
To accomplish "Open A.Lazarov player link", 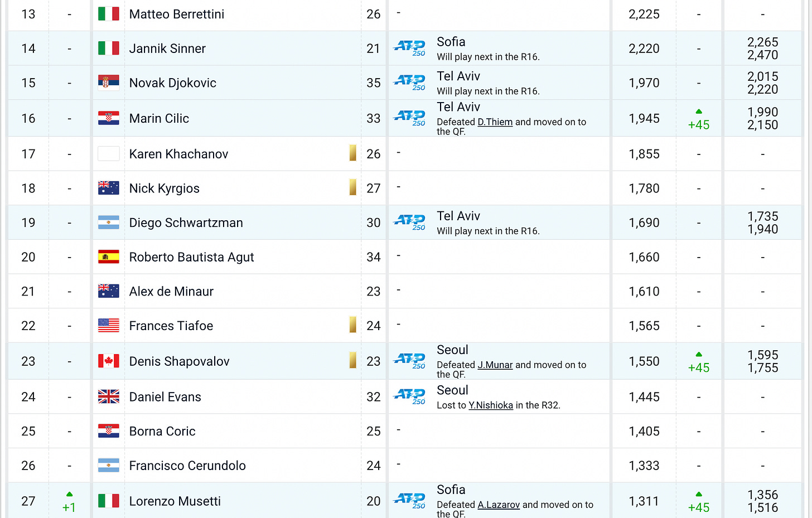I will (x=499, y=505).
